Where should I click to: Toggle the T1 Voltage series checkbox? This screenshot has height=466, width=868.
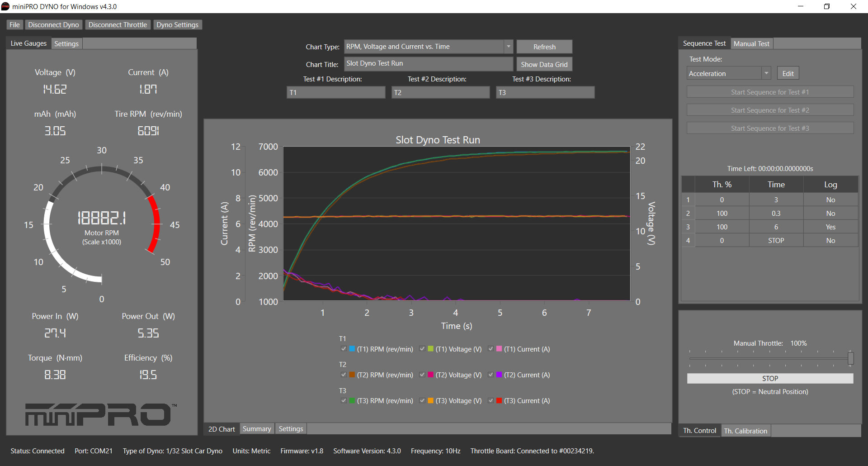(422, 349)
